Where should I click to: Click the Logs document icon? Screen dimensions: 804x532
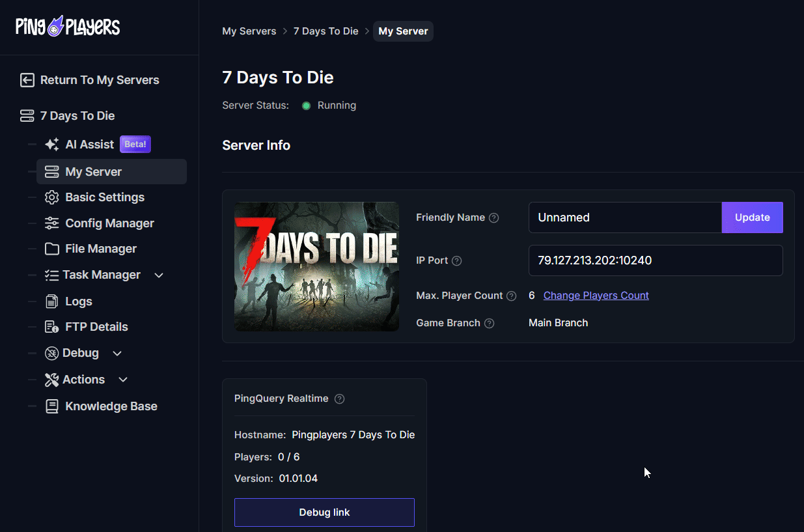point(51,301)
